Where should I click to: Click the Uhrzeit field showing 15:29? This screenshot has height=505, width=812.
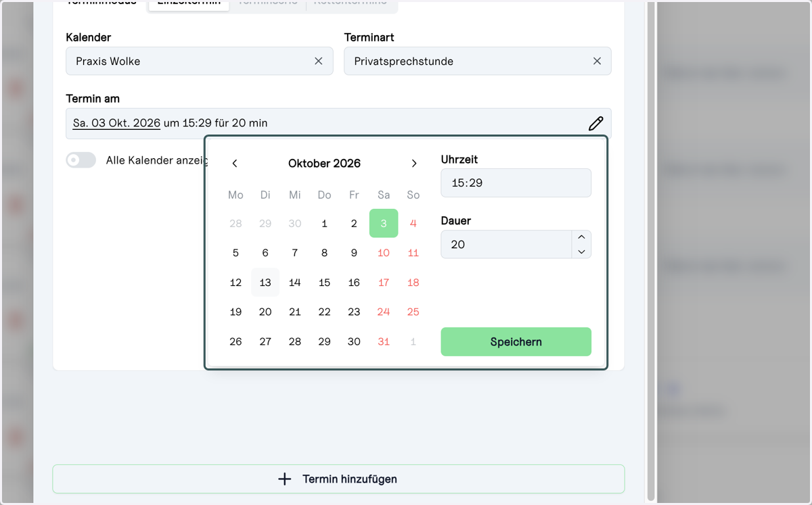click(x=516, y=183)
